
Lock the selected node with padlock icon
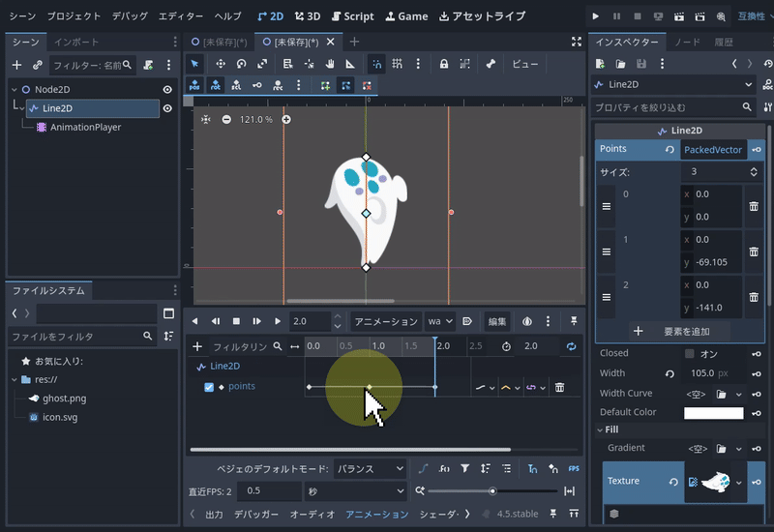coord(443,64)
